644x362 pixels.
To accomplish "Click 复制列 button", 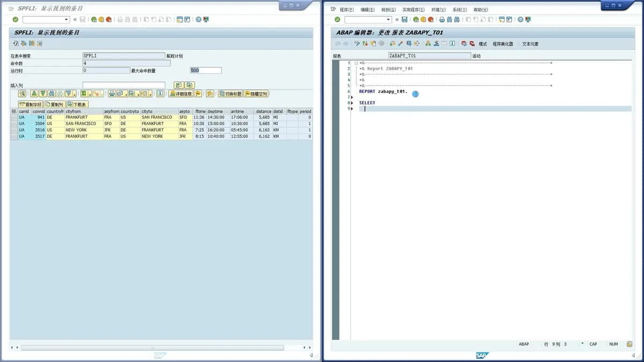I will coord(54,104).
